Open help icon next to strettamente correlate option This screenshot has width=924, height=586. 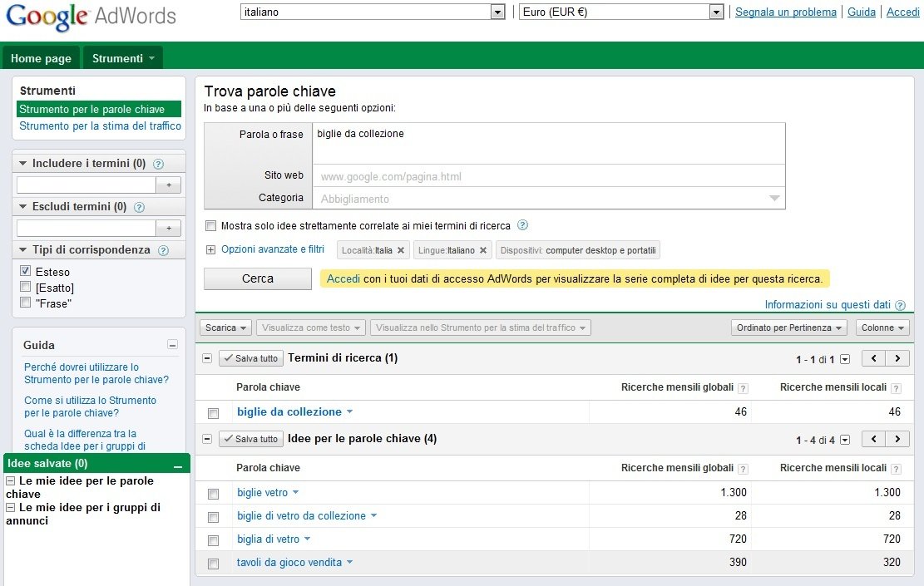click(522, 225)
